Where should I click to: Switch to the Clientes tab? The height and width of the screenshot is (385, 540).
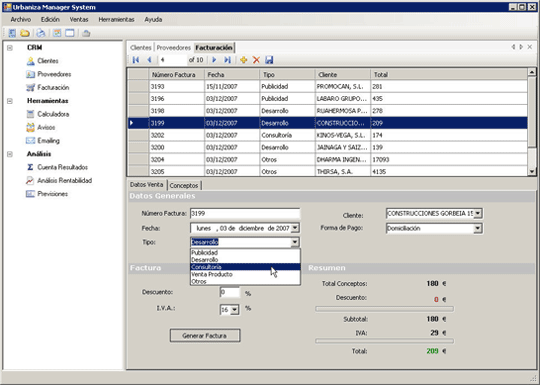pos(141,48)
